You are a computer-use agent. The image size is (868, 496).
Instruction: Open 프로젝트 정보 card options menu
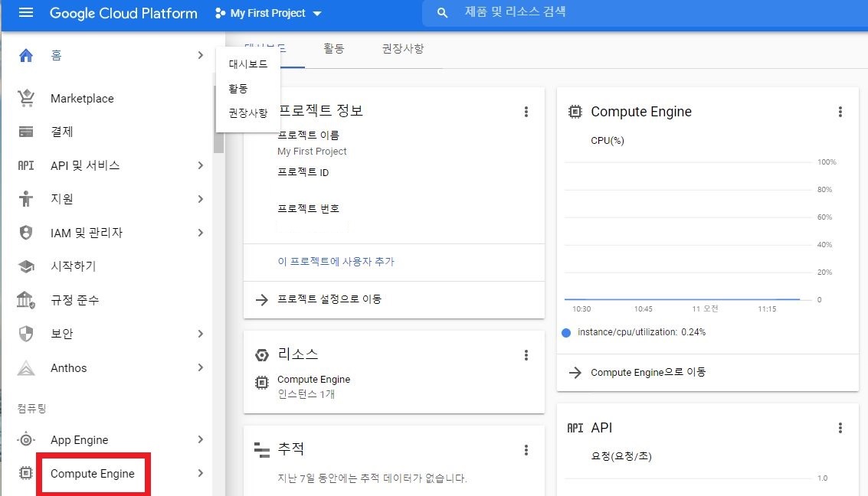pyautogui.click(x=526, y=112)
